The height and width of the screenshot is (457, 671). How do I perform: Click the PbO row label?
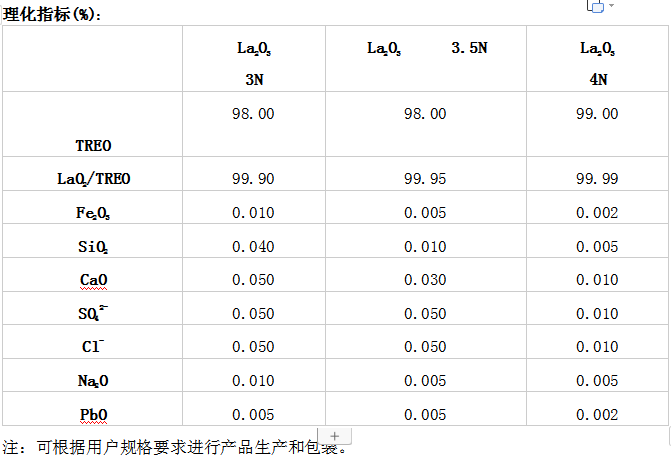pos(93,414)
